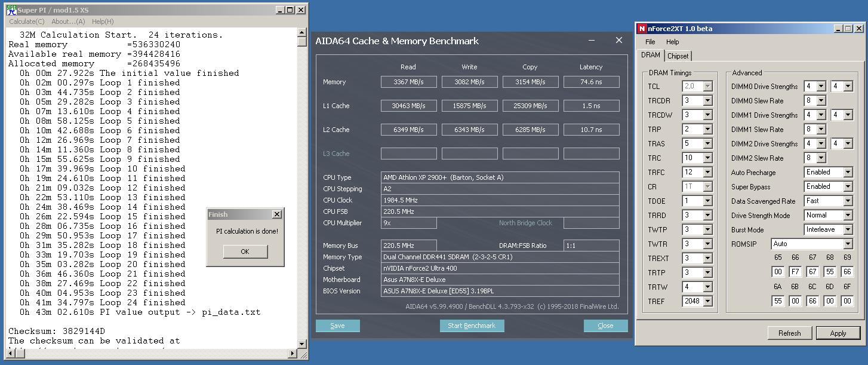Open Super Bypass dropdown
Image resolution: width=868 pixels, height=365 pixels.
click(x=848, y=186)
